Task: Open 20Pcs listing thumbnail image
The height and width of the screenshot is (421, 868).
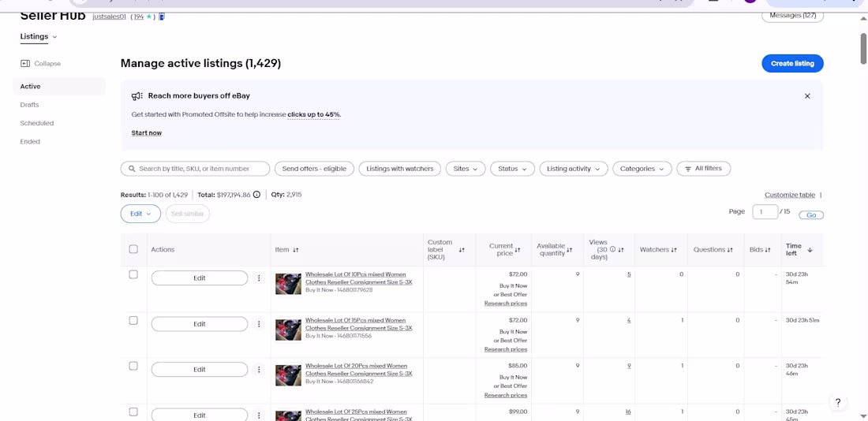Action: (x=288, y=375)
